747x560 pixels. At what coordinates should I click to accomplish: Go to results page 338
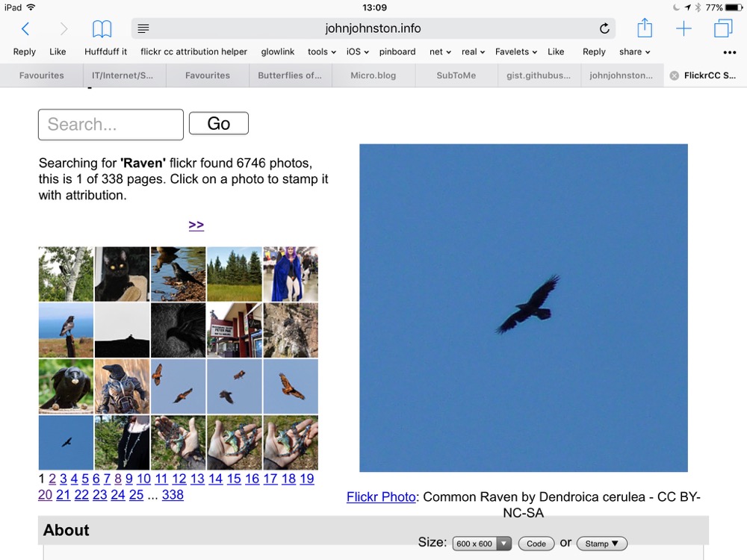[173, 495]
